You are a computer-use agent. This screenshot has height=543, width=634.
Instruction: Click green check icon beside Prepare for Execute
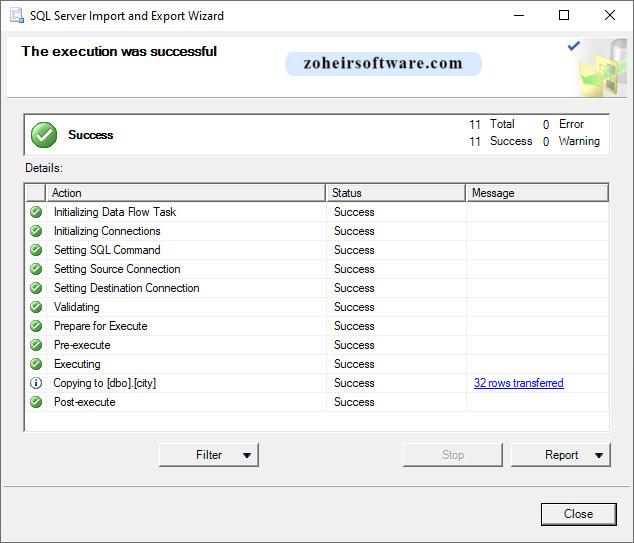click(x=36, y=326)
